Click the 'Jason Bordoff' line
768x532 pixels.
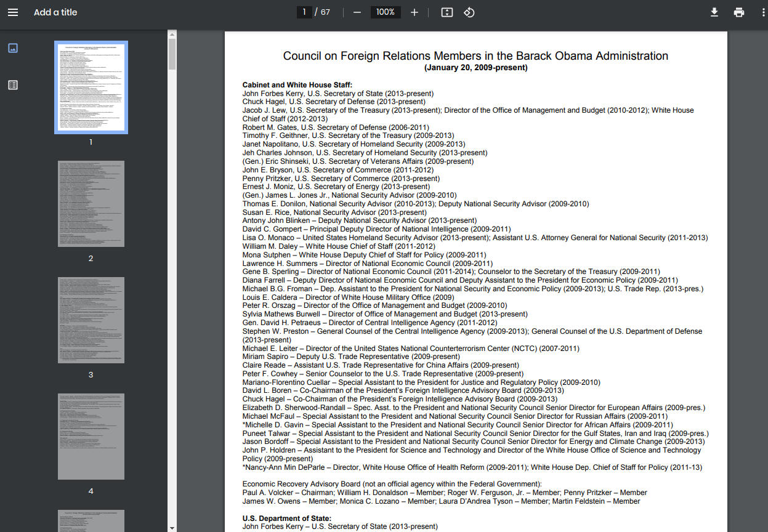coord(474,441)
